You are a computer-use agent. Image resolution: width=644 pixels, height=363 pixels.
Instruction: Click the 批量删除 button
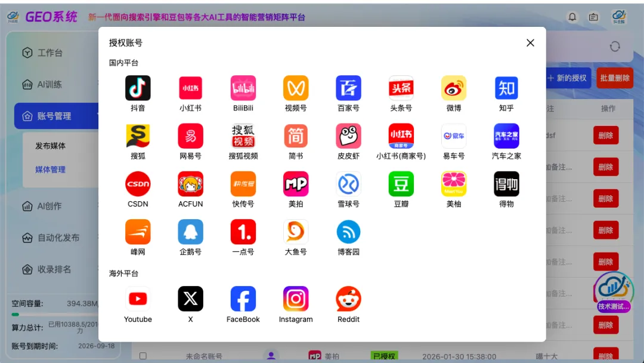(x=615, y=78)
